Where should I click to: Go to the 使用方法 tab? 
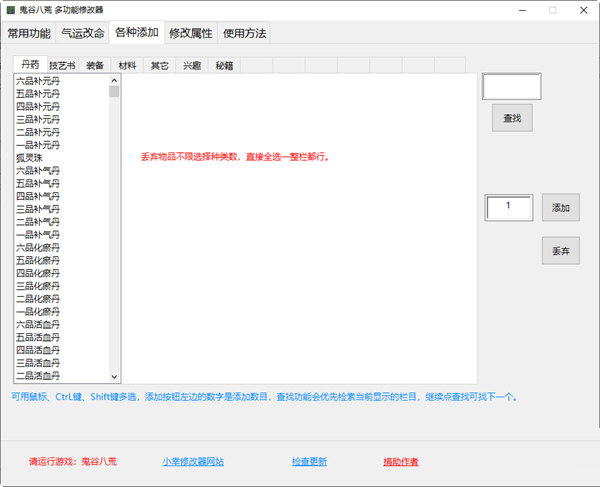pyautogui.click(x=244, y=33)
